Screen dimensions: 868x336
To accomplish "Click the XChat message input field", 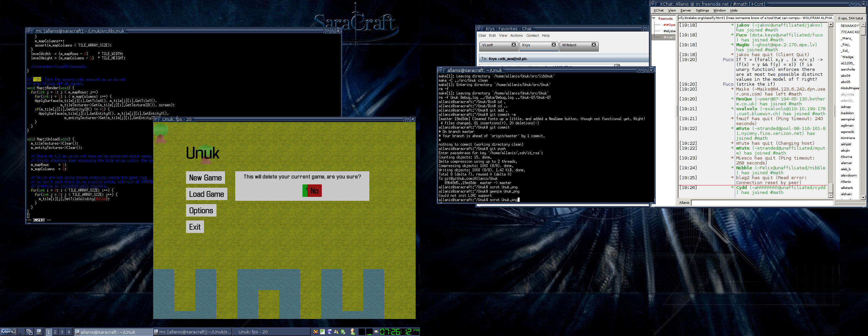I will click(762, 202).
